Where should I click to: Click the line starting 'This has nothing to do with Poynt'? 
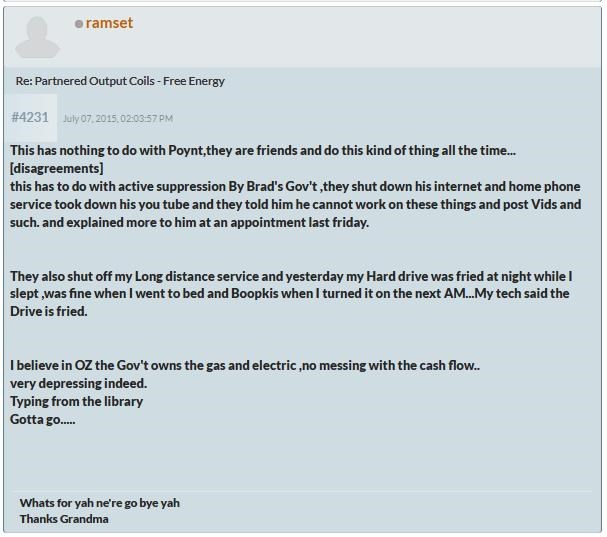click(x=263, y=150)
